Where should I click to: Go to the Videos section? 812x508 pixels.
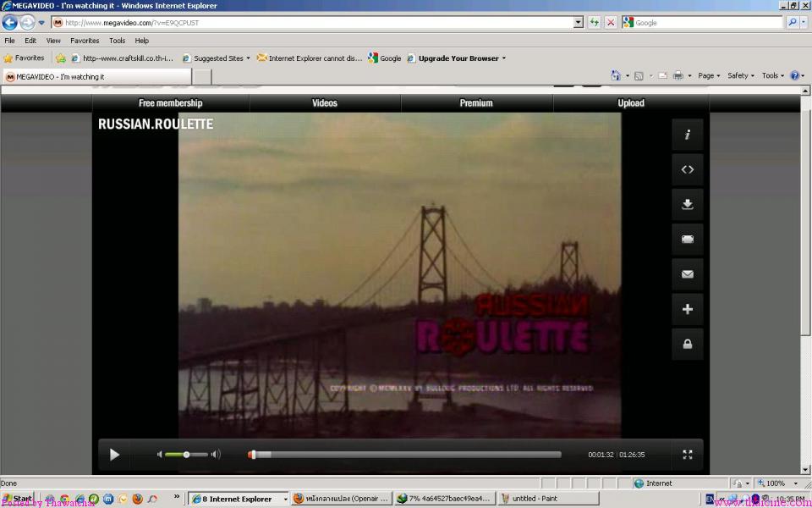325,102
